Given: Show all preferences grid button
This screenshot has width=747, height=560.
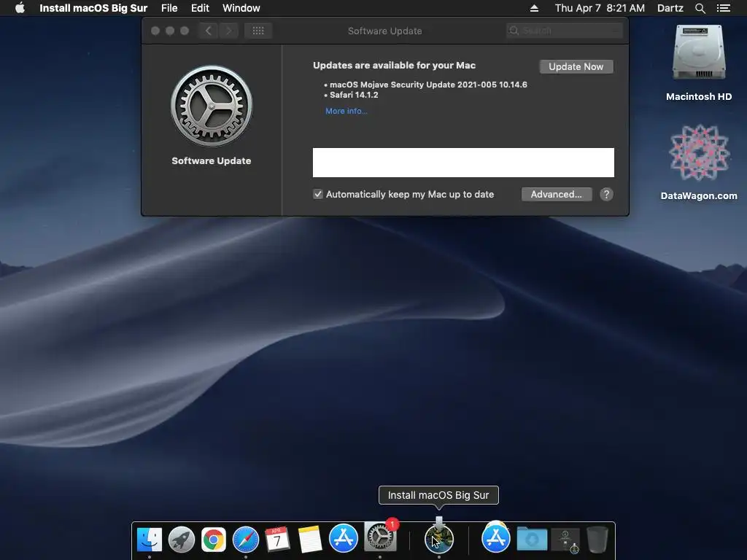Looking at the screenshot, I should pyautogui.click(x=258, y=31).
